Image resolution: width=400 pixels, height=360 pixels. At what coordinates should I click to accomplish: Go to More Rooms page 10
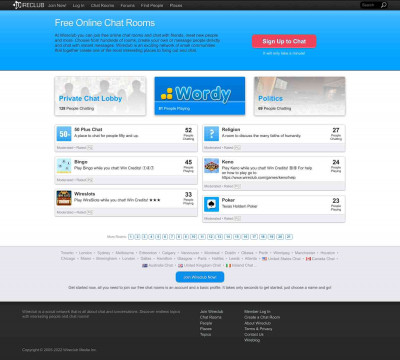point(193,237)
